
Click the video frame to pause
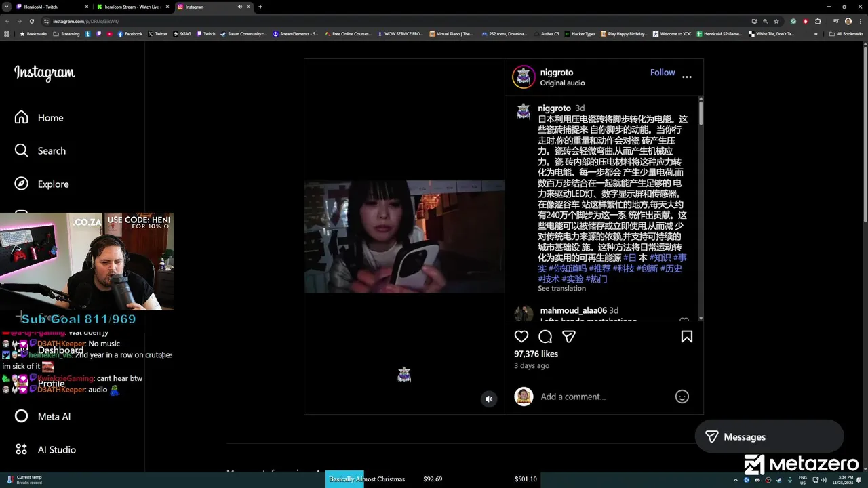click(x=404, y=237)
